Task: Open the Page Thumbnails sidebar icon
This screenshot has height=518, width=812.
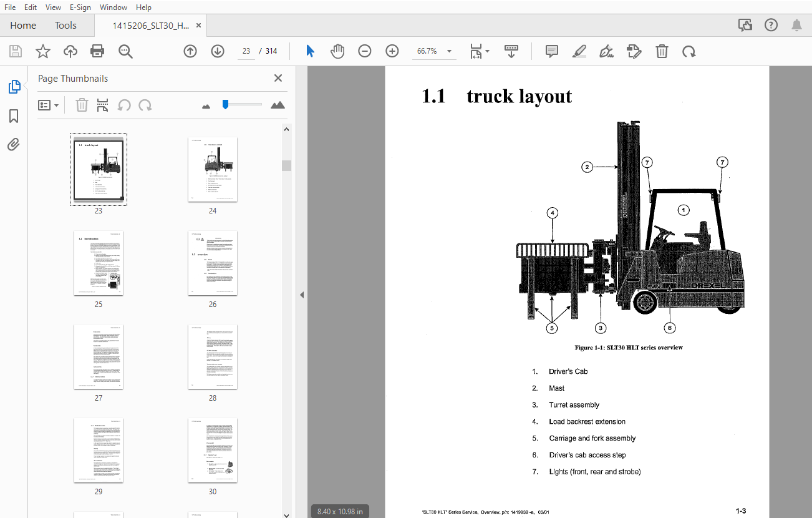Action: 14,87
